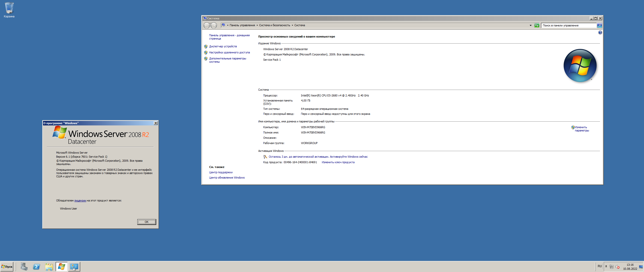Click Изменить параметры link
Screen dimensions: 644x272
(x=582, y=129)
